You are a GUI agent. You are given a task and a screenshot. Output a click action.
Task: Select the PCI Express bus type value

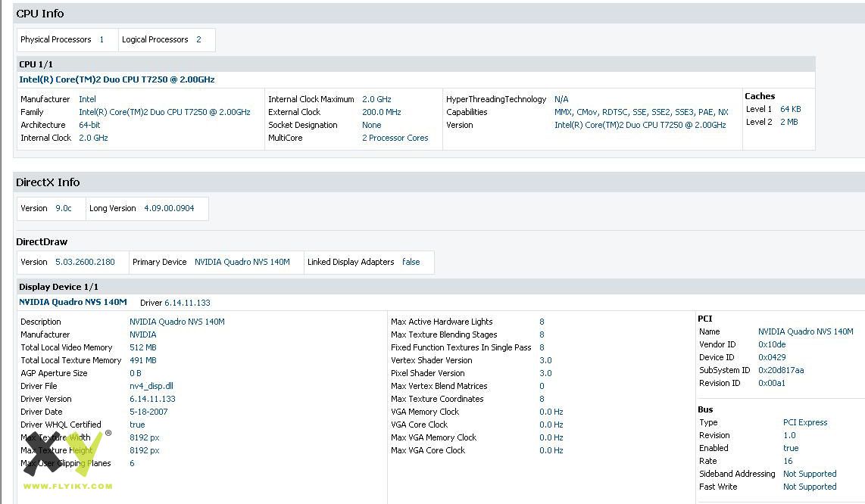point(805,422)
